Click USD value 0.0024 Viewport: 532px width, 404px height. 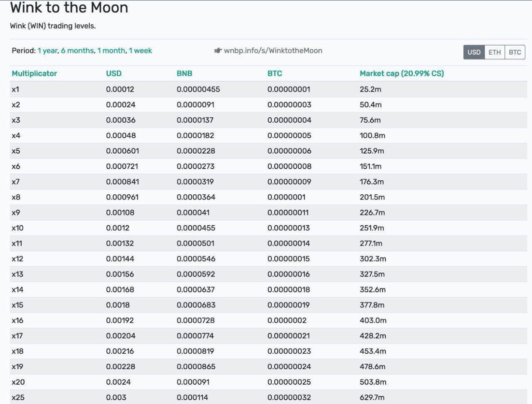tap(118, 382)
